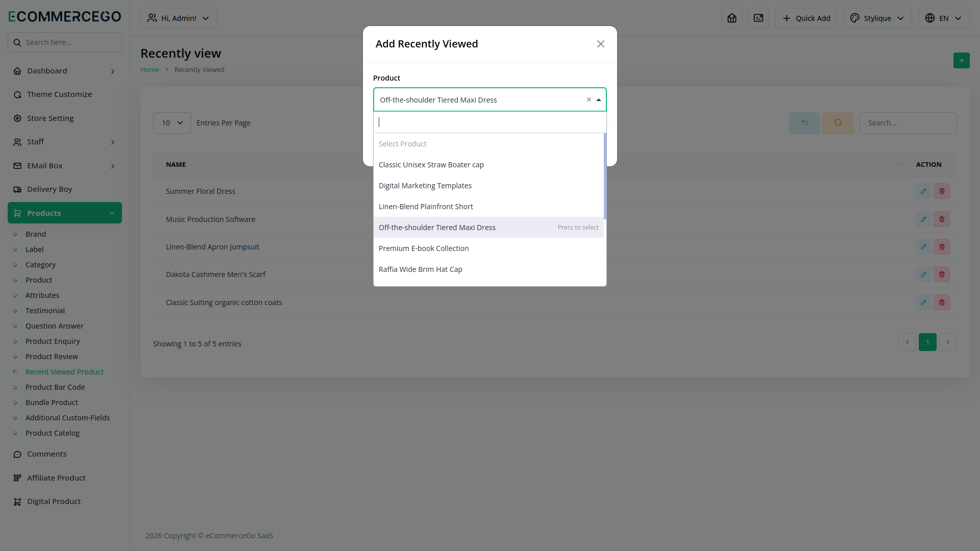
Task: Open Affiliate Product page
Action: (x=65, y=478)
